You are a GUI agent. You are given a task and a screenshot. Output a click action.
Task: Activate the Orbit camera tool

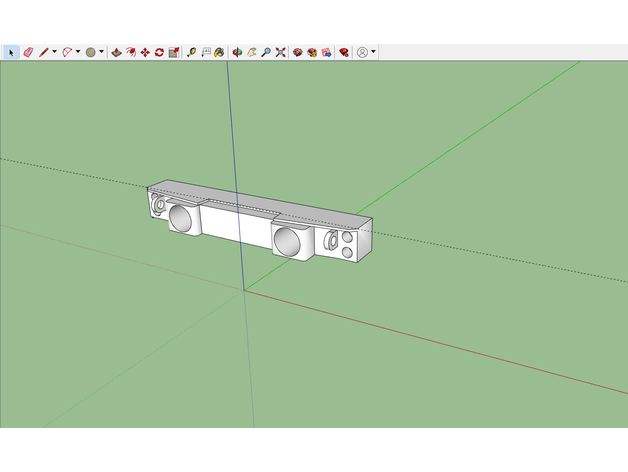click(x=237, y=52)
